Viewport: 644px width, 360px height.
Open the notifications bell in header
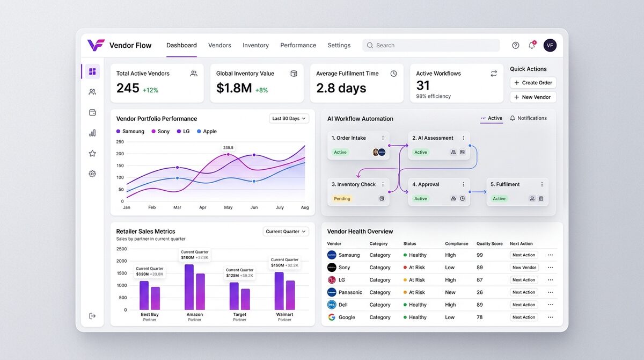pos(532,45)
